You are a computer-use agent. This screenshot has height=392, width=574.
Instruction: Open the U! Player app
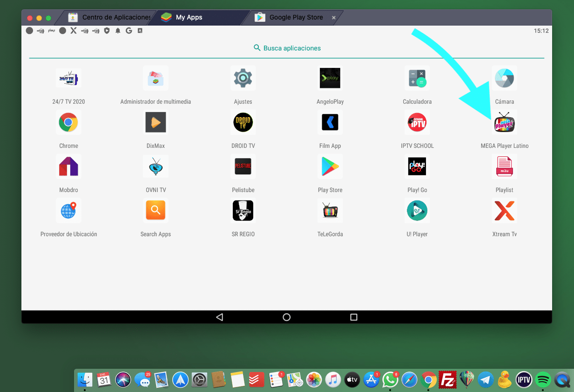tap(417, 211)
